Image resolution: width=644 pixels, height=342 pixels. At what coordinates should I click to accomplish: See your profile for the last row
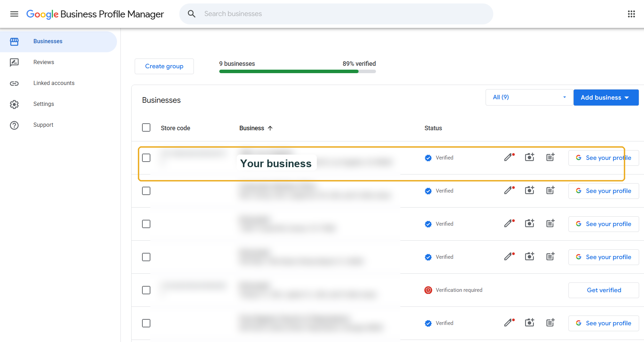pyautogui.click(x=604, y=323)
